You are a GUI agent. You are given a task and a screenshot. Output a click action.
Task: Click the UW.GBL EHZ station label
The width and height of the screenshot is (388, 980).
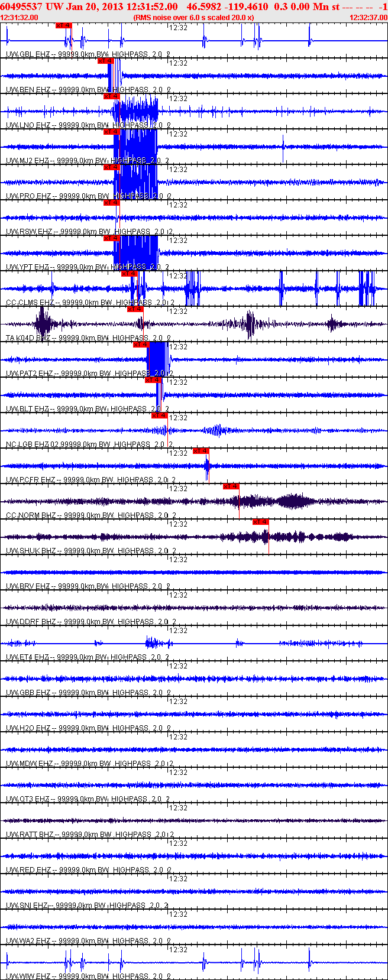28,54
